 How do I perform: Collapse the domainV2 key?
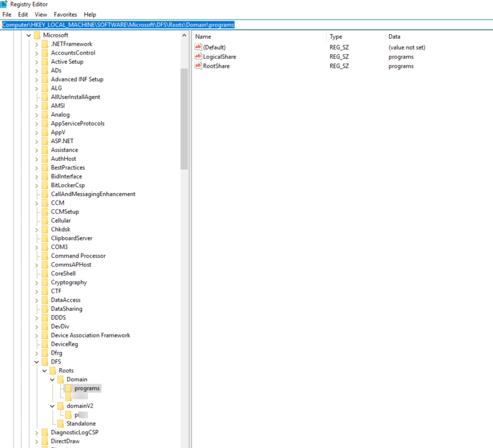click(52, 406)
